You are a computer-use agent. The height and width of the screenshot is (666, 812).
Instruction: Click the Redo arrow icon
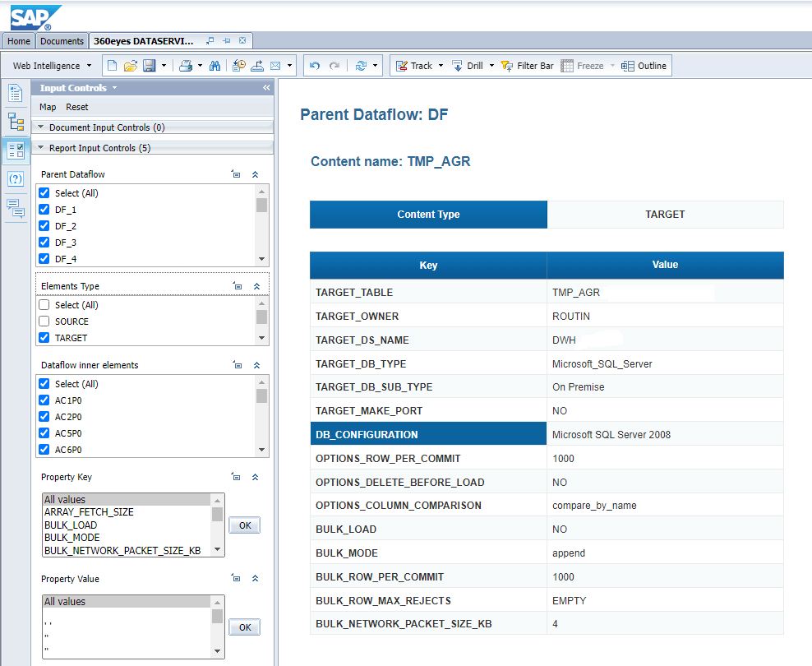(x=334, y=66)
